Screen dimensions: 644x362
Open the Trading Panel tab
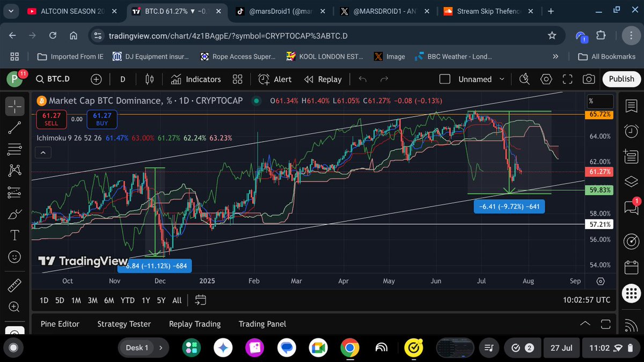(x=262, y=324)
